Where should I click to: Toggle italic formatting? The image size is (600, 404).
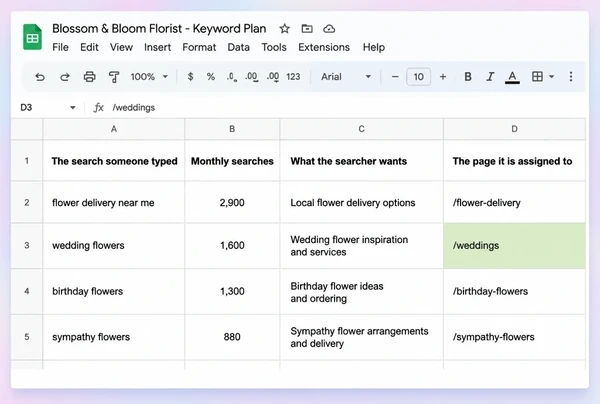[x=490, y=77]
